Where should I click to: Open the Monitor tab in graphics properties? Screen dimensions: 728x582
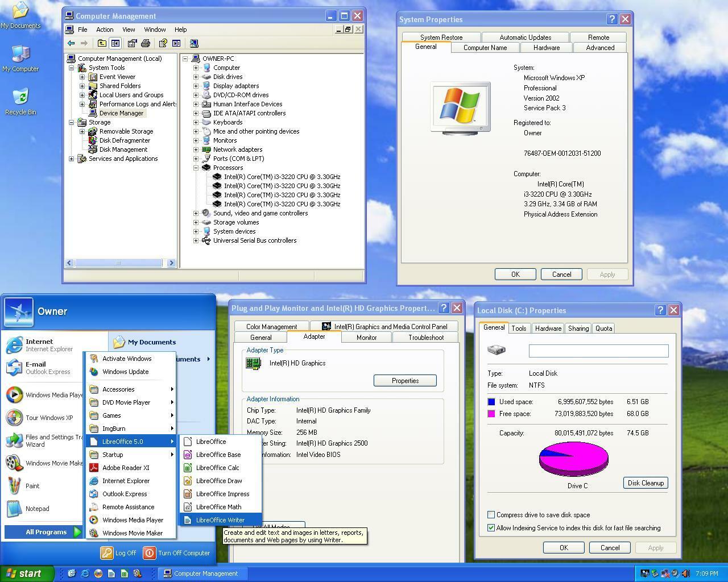click(366, 338)
